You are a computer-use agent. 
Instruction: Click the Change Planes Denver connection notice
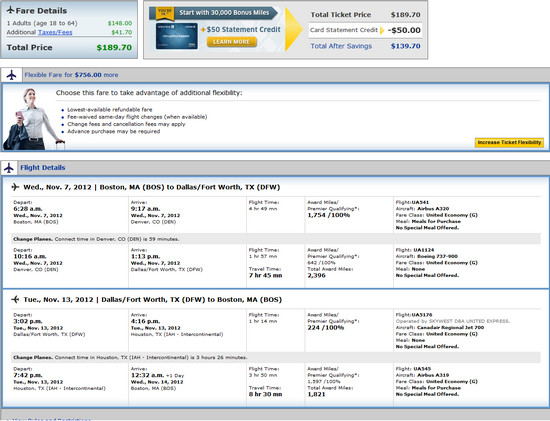point(96,239)
